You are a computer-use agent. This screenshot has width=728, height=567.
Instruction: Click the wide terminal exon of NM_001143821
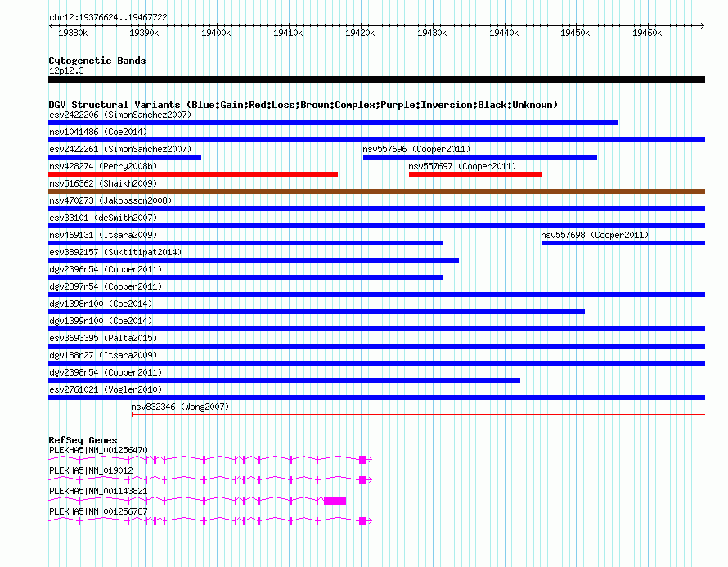335,501
